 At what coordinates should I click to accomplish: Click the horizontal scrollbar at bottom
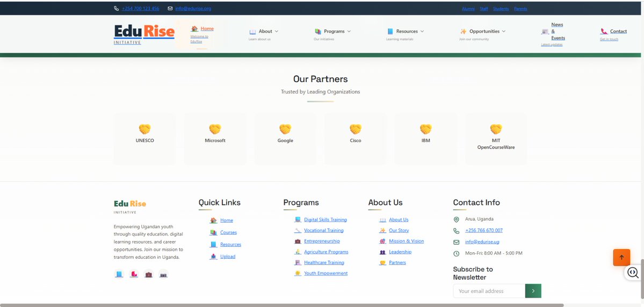click(x=282, y=305)
